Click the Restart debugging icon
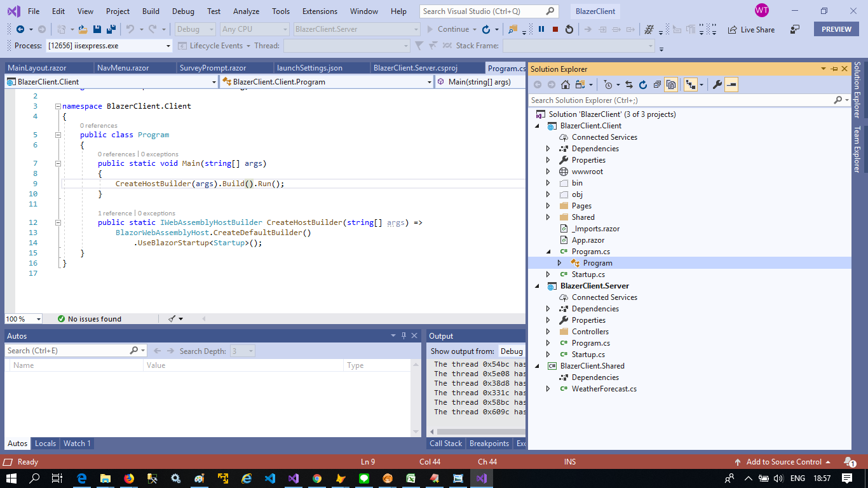This screenshot has width=868, height=488. [x=569, y=29]
